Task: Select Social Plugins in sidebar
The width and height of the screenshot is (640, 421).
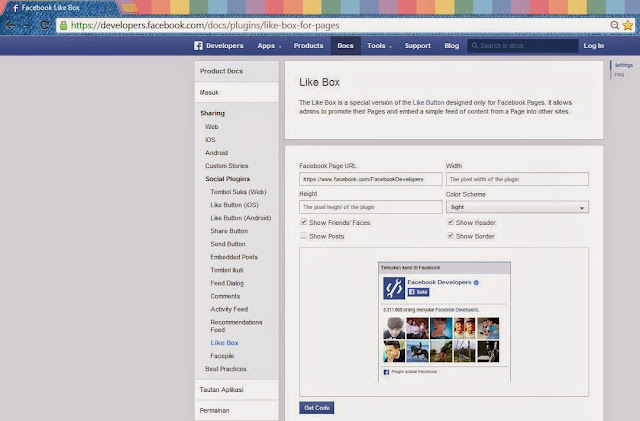Action: (227, 179)
